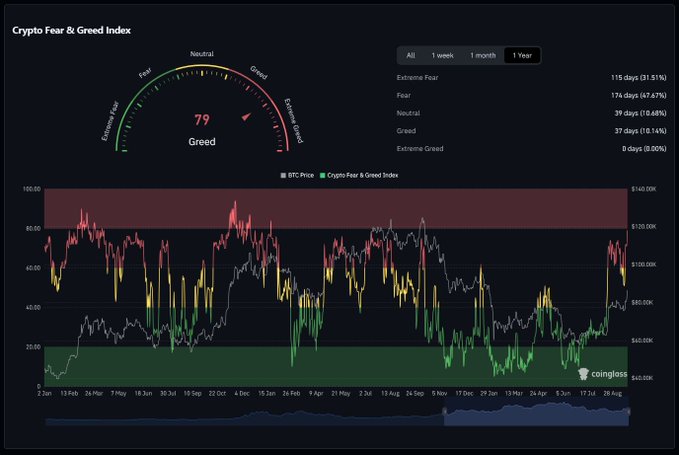Click the gauge value 79
The width and height of the screenshot is (679, 455).
coord(202,120)
